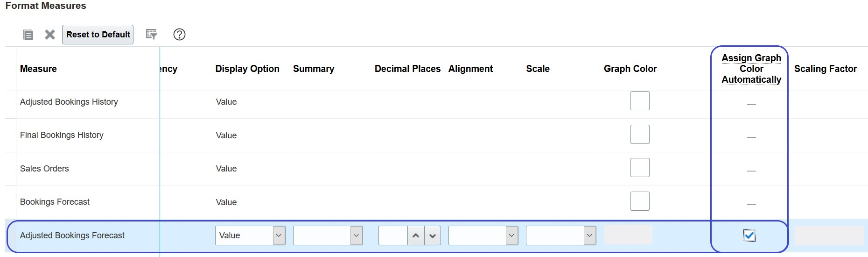Click the Assign Graph Color Automatically header
This screenshot has width=868, height=257.
(x=751, y=69)
